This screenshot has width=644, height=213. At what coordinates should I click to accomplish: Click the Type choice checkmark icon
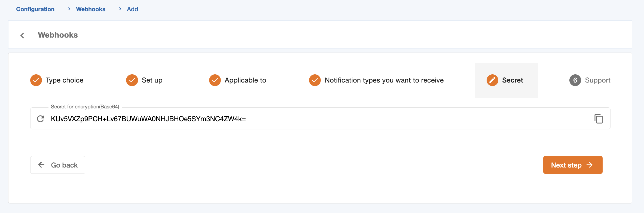click(36, 80)
